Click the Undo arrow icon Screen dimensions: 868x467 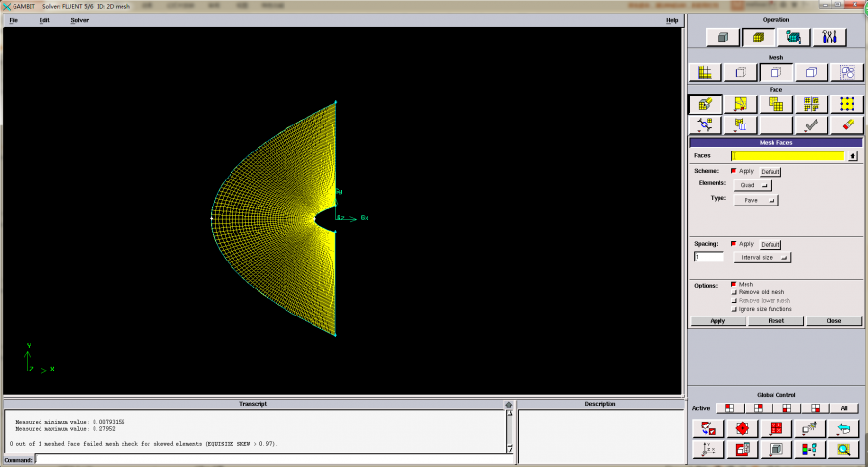(844, 428)
